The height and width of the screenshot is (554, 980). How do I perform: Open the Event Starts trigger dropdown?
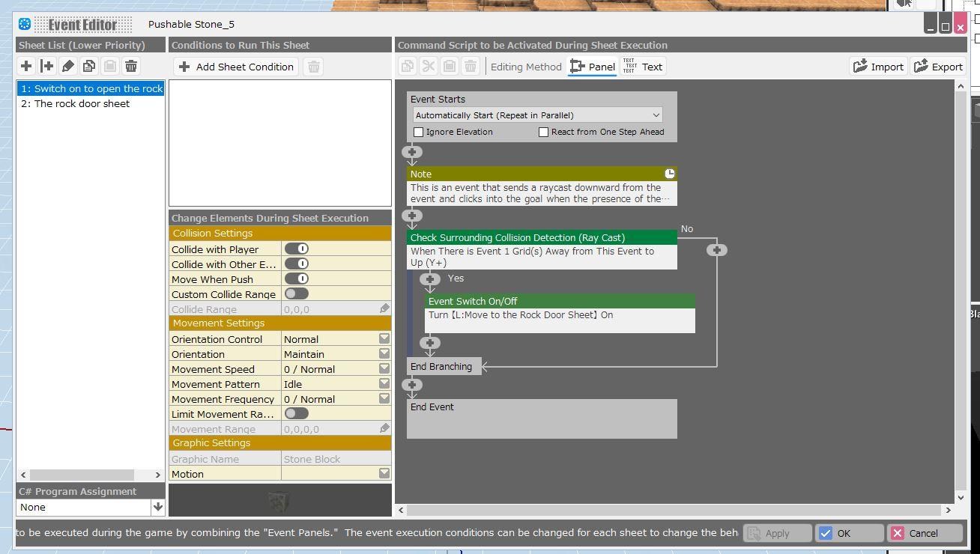pyautogui.click(x=538, y=115)
